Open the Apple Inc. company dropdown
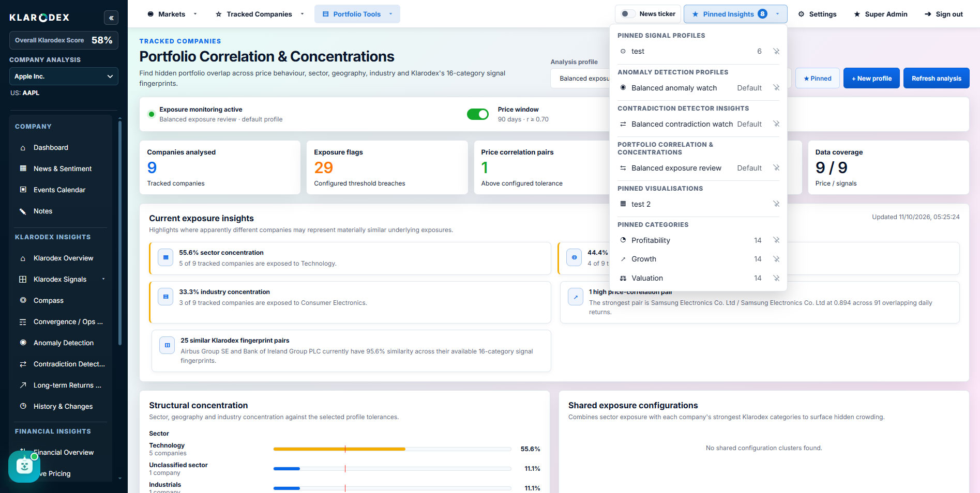The width and height of the screenshot is (980, 493). click(64, 76)
